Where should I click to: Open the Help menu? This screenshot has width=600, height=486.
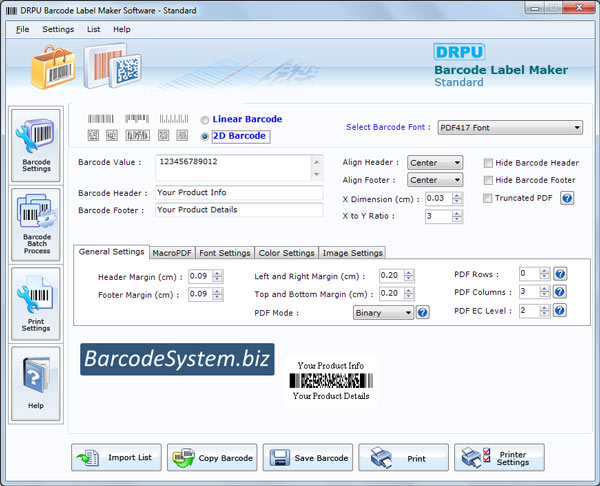click(122, 29)
